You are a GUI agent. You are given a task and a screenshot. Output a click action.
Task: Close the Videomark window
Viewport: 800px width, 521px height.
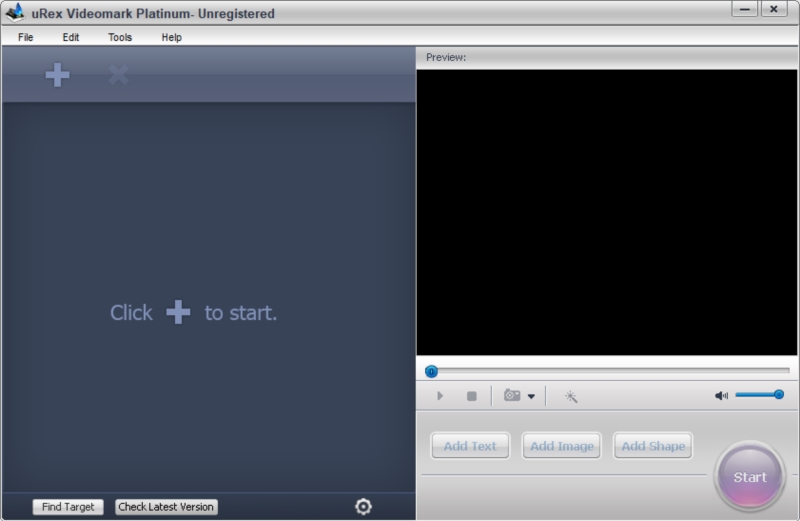coord(774,9)
